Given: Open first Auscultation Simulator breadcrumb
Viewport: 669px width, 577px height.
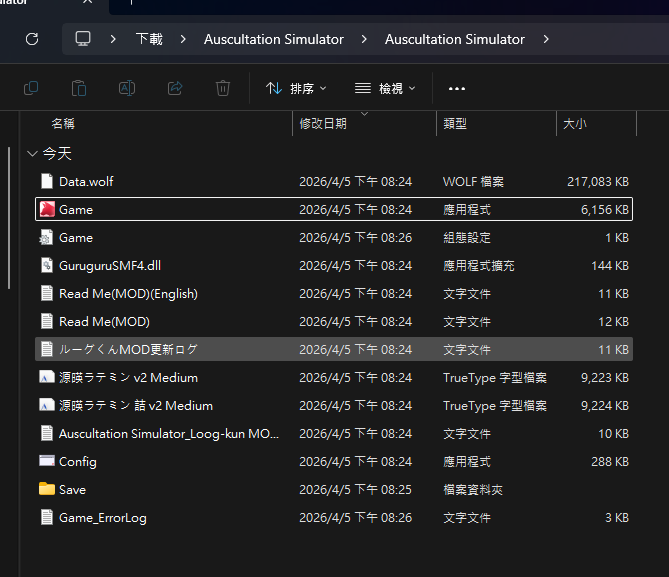Looking at the screenshot, I should pos(273,39).
